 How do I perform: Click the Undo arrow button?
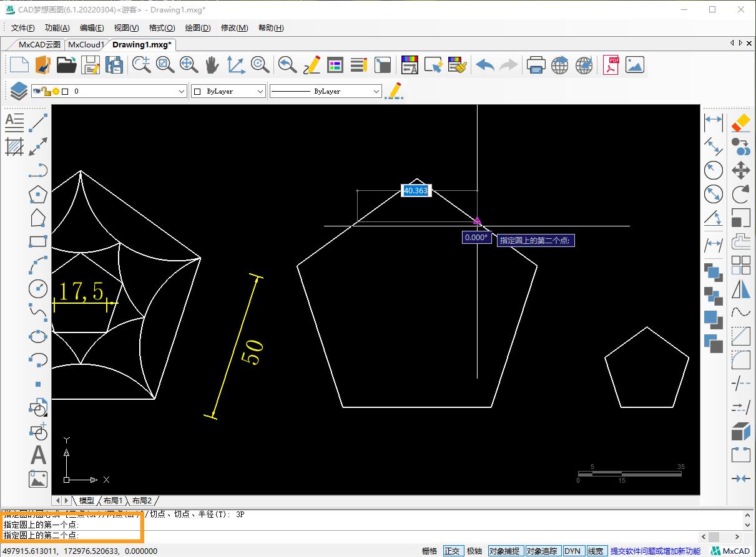coord(484,65)
